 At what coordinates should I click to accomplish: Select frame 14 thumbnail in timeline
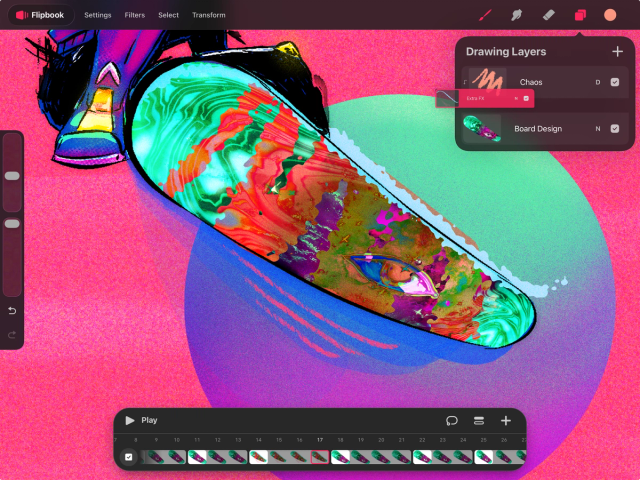tap(259, 457)
